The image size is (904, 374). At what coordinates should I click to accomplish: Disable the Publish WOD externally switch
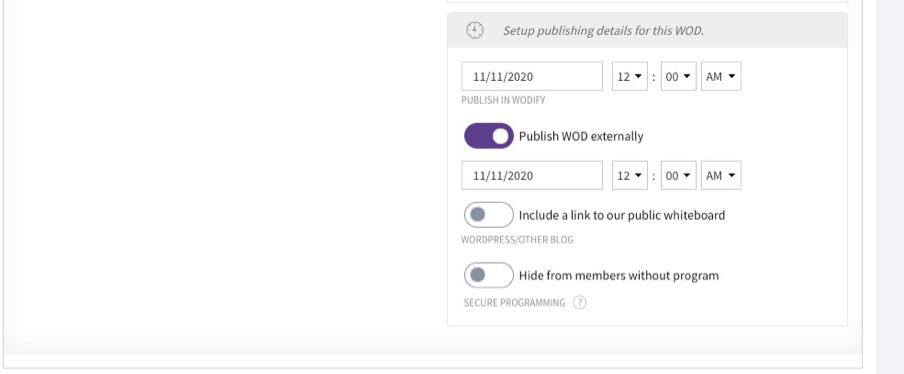click(x=488, y=136)
